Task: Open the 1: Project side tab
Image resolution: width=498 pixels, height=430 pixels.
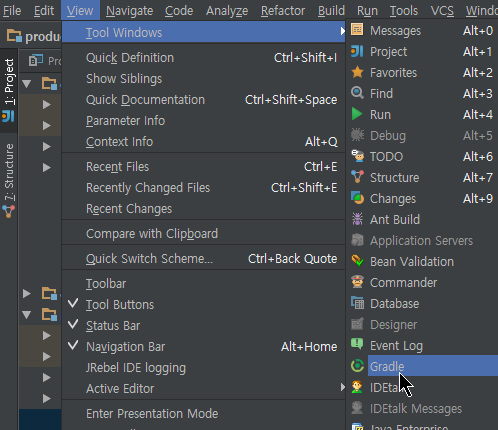Action: point(9,91)
